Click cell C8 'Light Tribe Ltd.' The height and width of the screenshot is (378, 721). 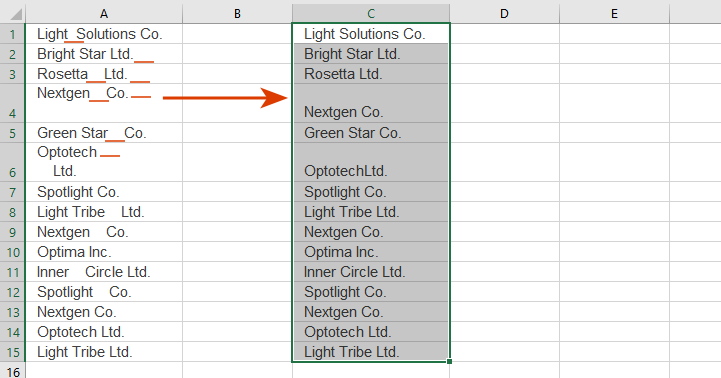coord(371,212)
